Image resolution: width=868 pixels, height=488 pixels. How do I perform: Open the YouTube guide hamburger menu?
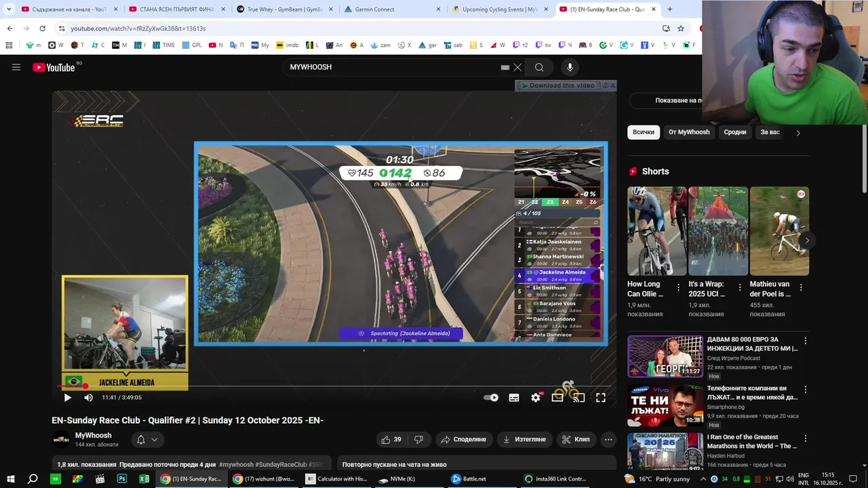(x=16, y=67)
